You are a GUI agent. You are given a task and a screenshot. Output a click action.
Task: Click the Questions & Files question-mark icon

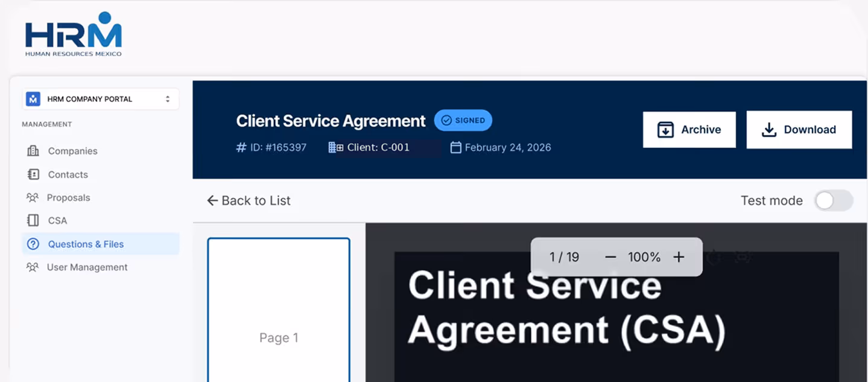click(x=33, y=244)
